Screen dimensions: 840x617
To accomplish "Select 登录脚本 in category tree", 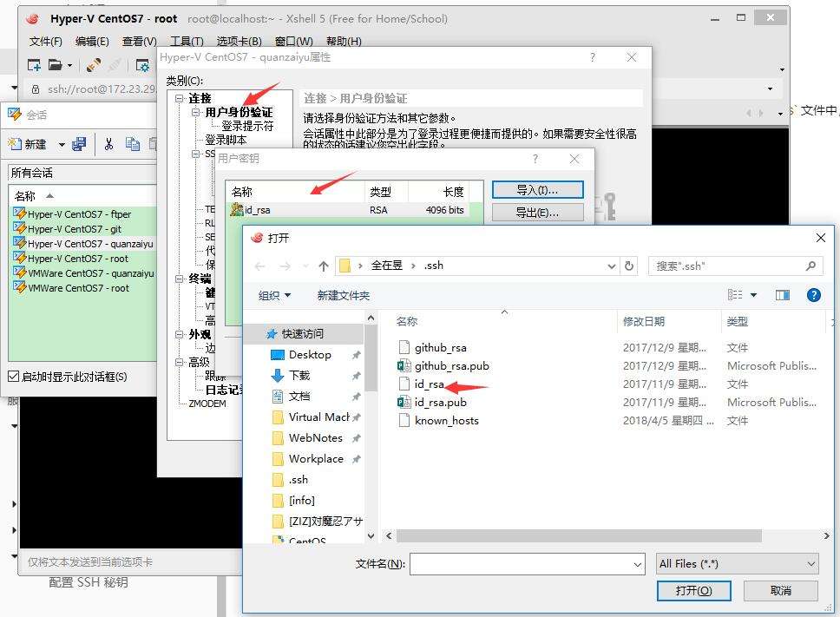I will (x=226, y=140).
